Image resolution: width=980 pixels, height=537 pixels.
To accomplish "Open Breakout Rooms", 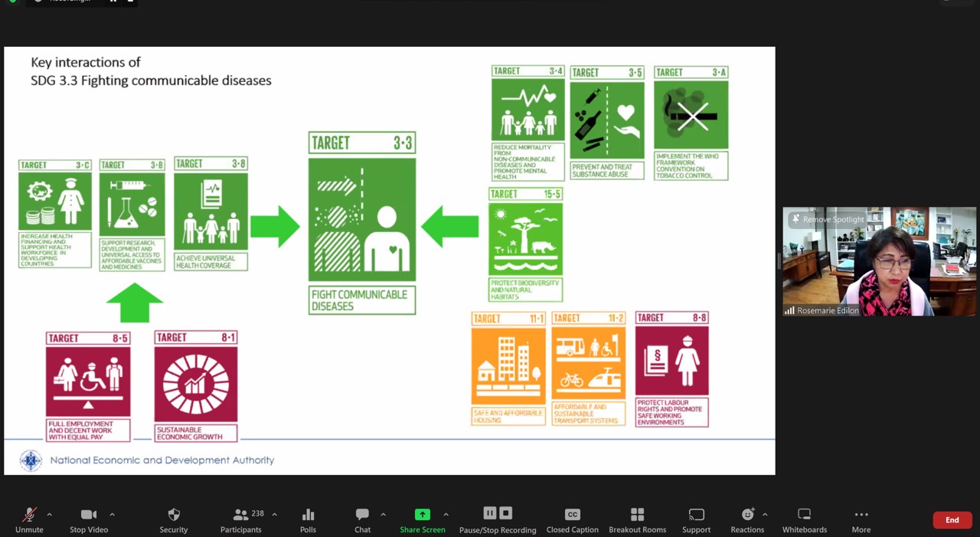I will click(637, 519).
